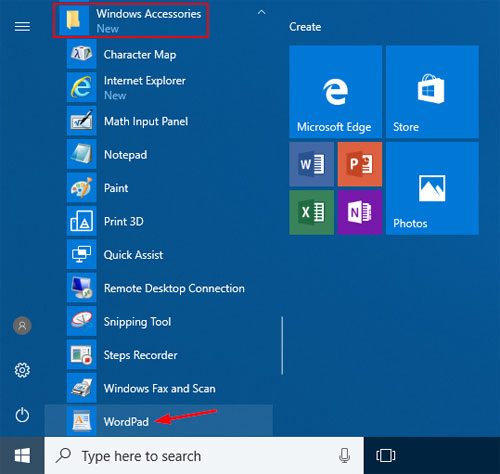Screen dimensions: 500x474
Task: Click the Remote Desktop Connection text
Action: pos(174,288)
